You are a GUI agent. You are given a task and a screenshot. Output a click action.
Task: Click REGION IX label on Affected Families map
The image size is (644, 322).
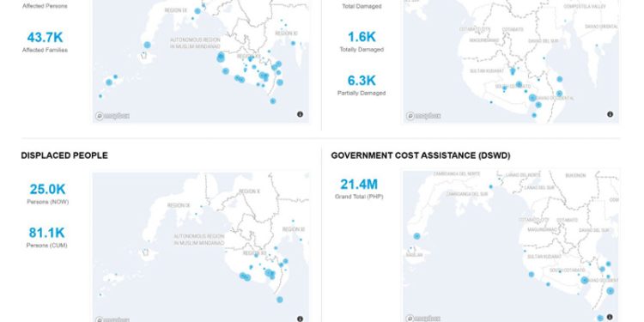176,10
